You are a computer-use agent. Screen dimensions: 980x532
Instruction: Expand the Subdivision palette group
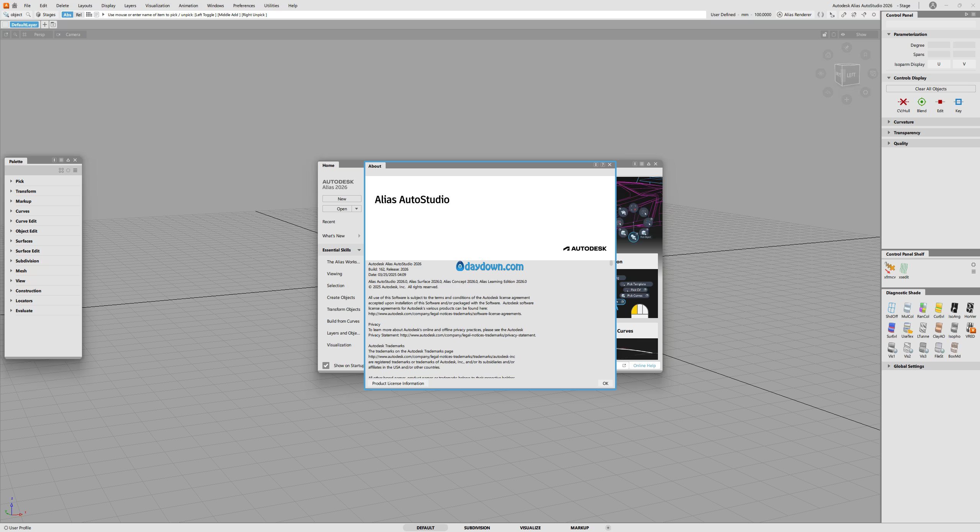click(11, 261)
